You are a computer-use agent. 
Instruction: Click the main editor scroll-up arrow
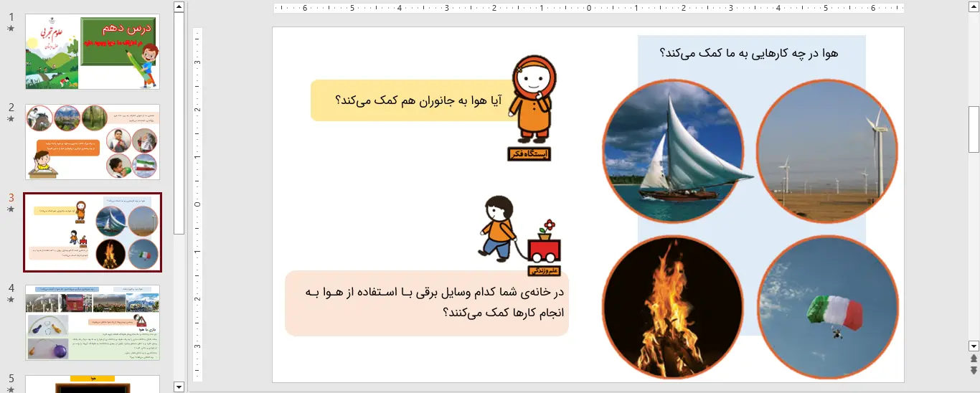974,6
